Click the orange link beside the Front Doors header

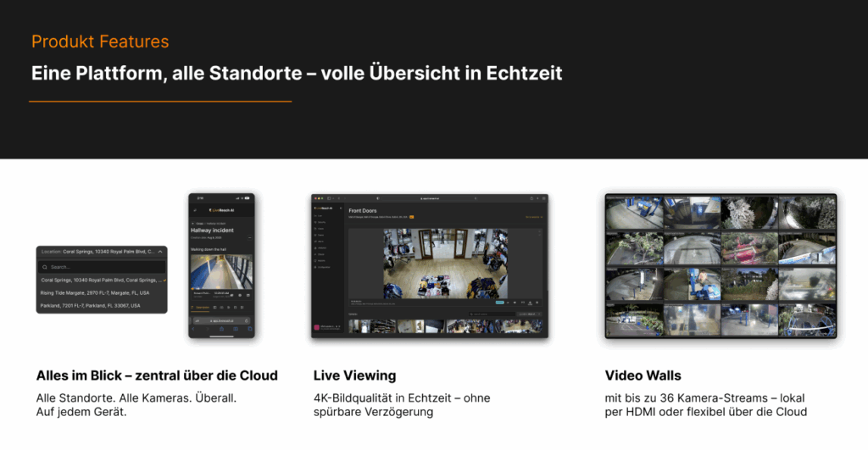click(x=534, y=217)
